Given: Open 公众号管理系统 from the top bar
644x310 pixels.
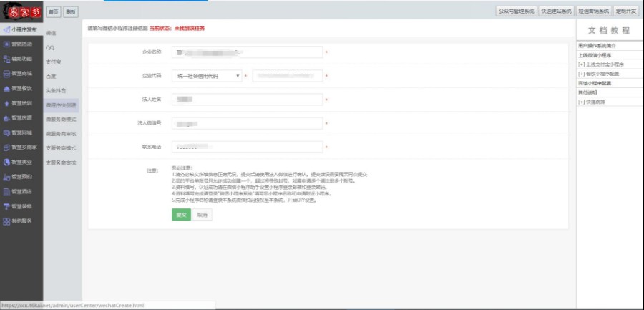Looking at the screenshot, I should 516,11.
